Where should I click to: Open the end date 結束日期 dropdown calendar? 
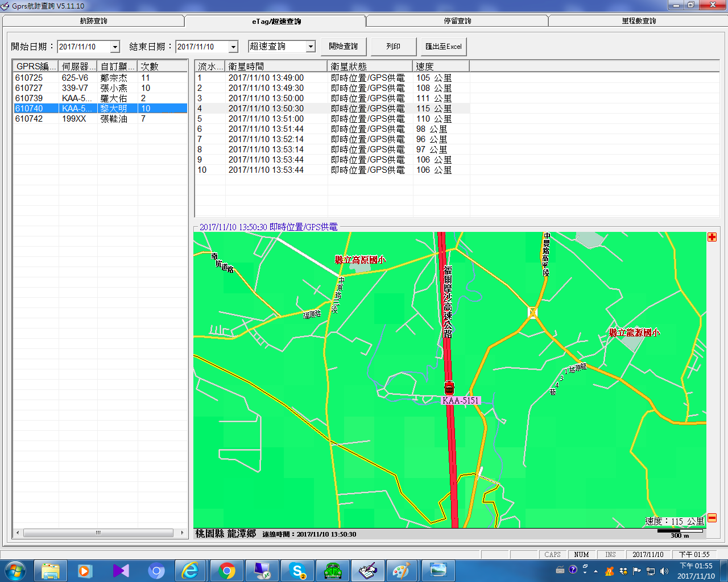point(233,47)
